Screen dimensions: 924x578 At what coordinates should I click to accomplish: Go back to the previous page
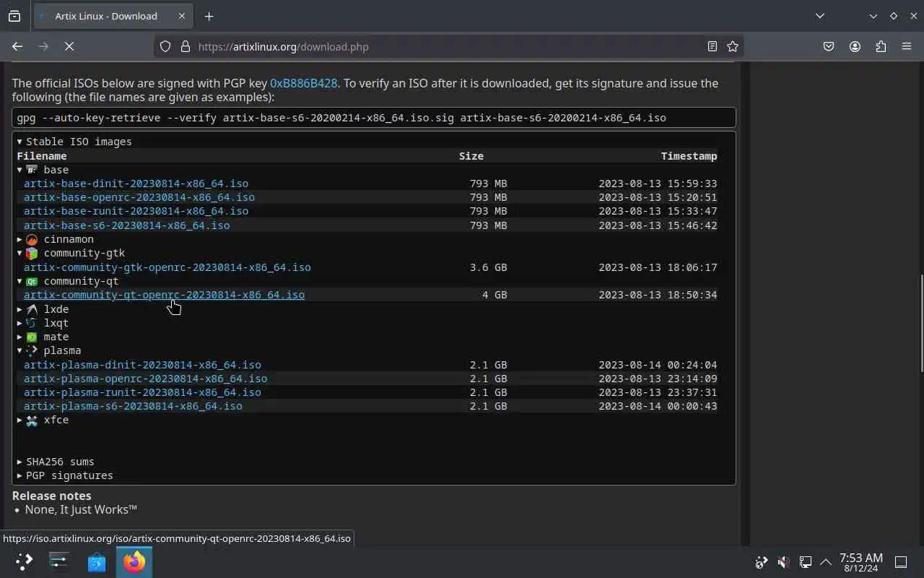tap(17, 46)
